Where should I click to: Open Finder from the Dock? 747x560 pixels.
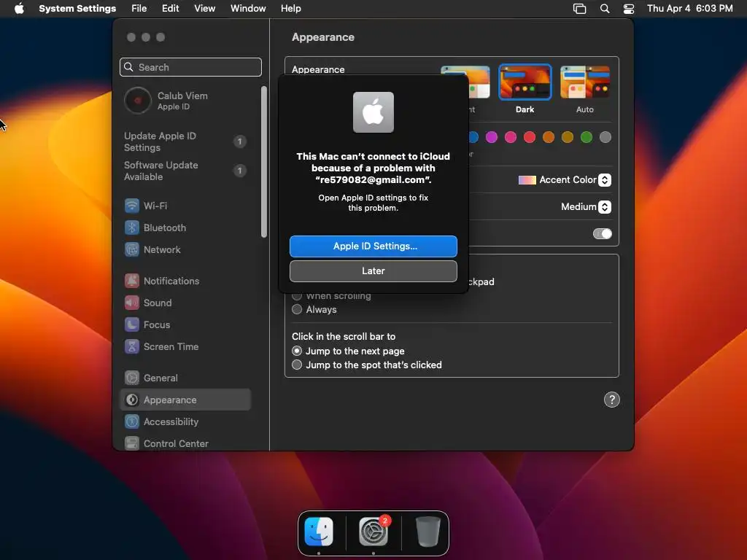coord(319,532)
